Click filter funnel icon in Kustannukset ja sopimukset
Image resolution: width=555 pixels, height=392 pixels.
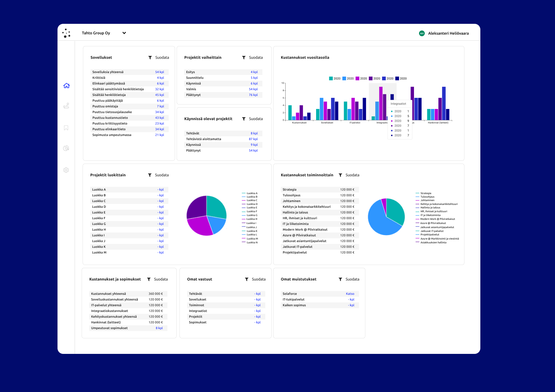coord(149,279)
